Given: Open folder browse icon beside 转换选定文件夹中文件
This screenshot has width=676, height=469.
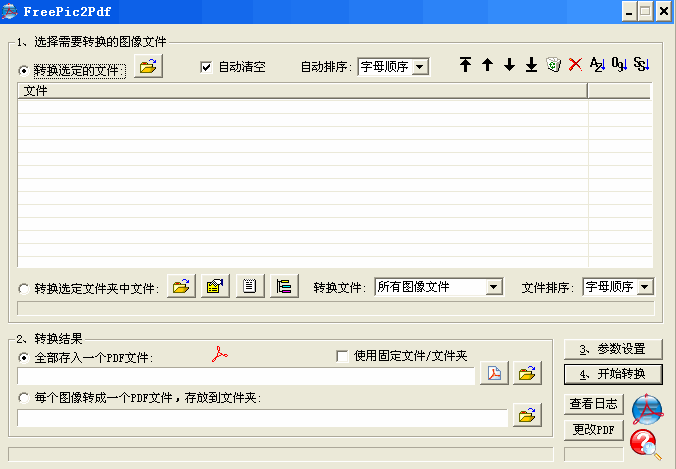Looking at the screenshot, I should [x=181, y=286].
